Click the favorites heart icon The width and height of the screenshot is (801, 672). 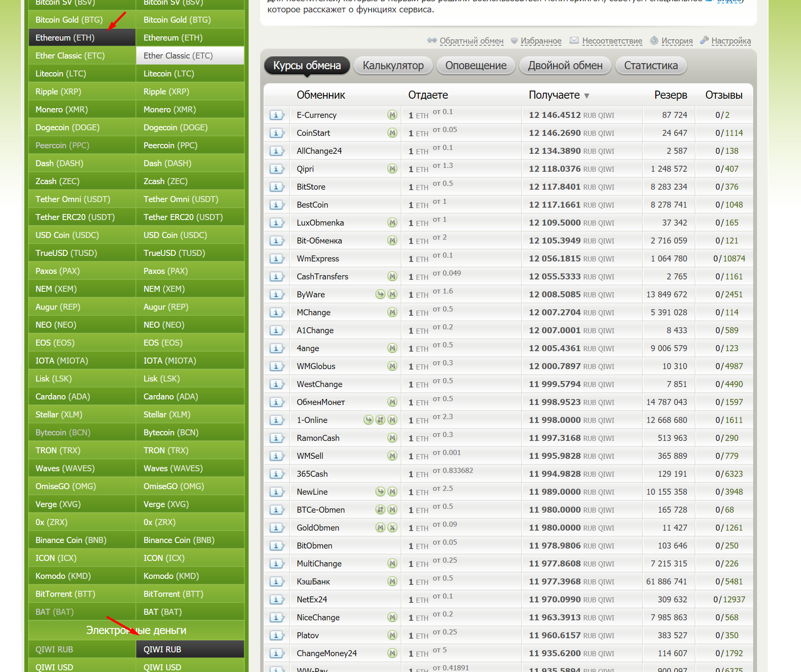(x=514, y=41)
